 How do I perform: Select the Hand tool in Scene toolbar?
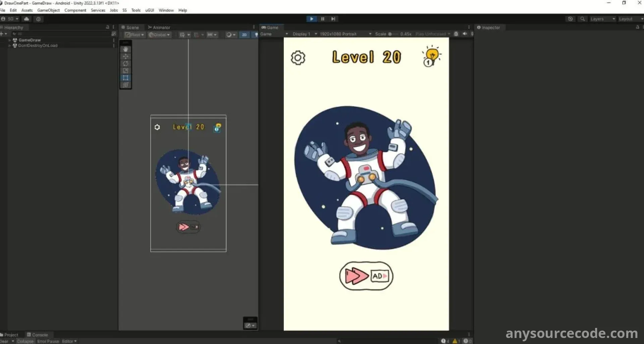pos(125,49)
